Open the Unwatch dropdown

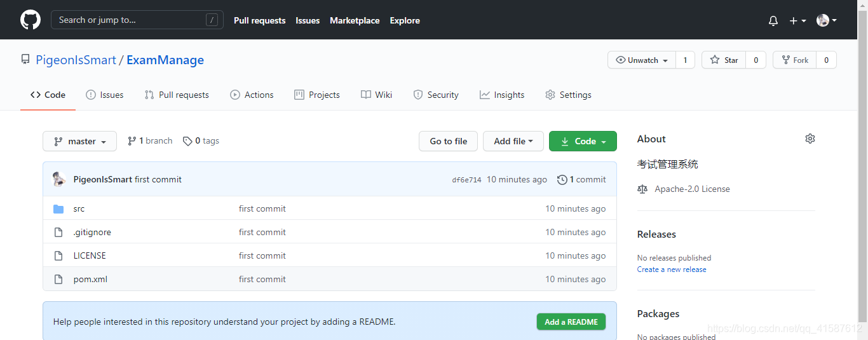click(642, 60)
